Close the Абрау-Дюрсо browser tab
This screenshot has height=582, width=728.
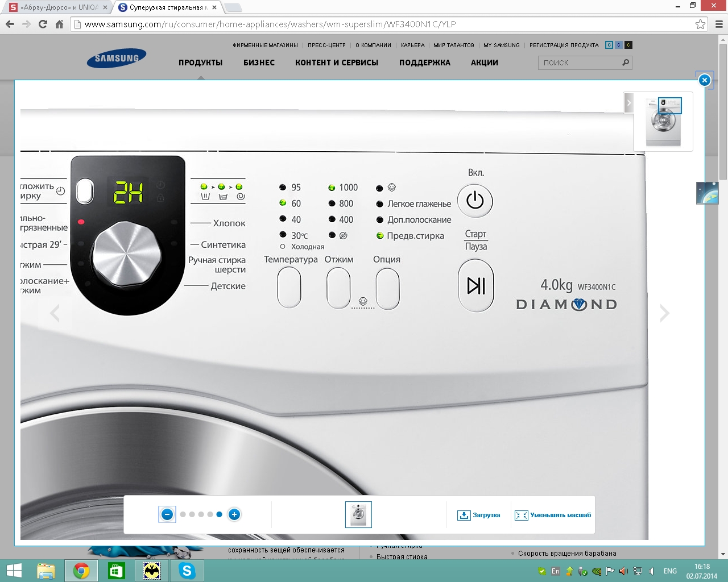click(x=105, y=7)
